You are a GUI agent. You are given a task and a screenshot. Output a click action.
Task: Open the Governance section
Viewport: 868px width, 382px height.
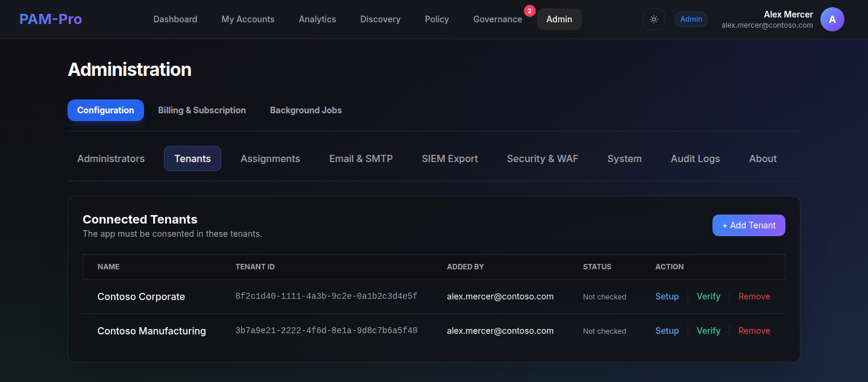[x=498, y=19]
